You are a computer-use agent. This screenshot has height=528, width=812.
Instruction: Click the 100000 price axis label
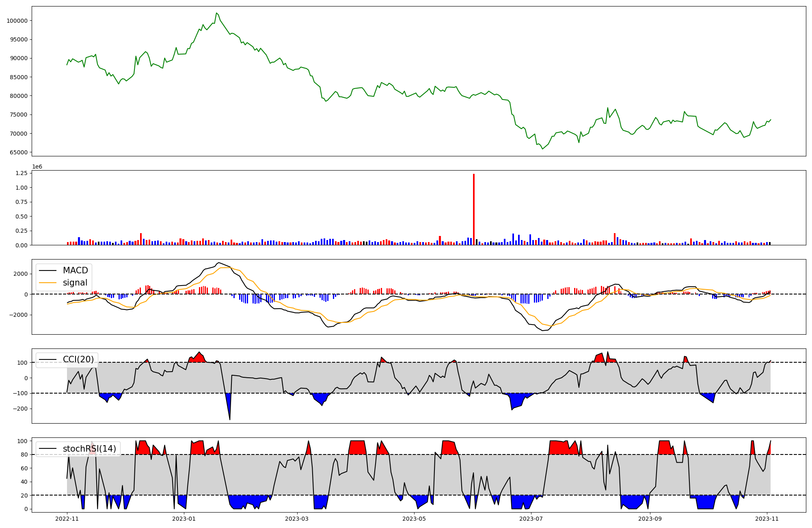[x=17, y=21]
